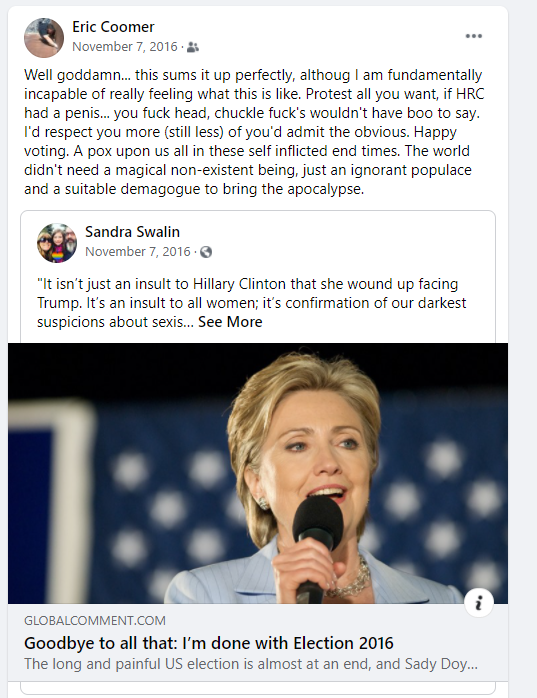Click the info icon on the link preview
Viewport: 537px width, 698px height.
[x=479, y=603]
